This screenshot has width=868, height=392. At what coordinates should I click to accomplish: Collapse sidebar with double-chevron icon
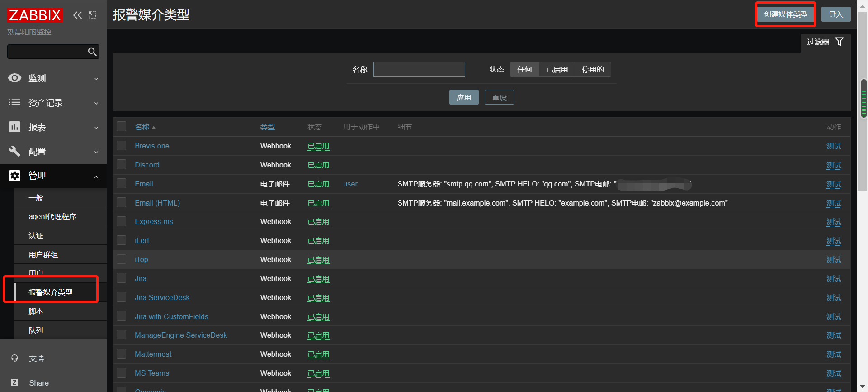pyautogui.click(x=78, y=15)
